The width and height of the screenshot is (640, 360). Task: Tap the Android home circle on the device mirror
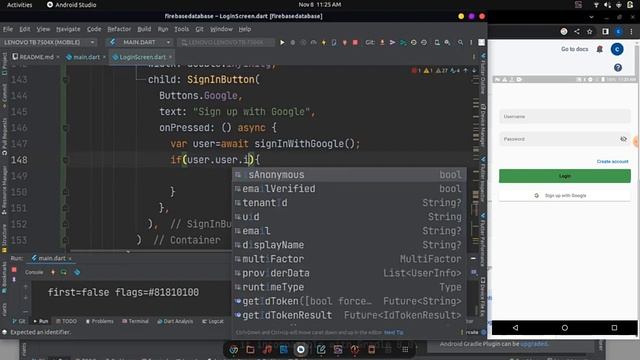(x=564, y=327)
